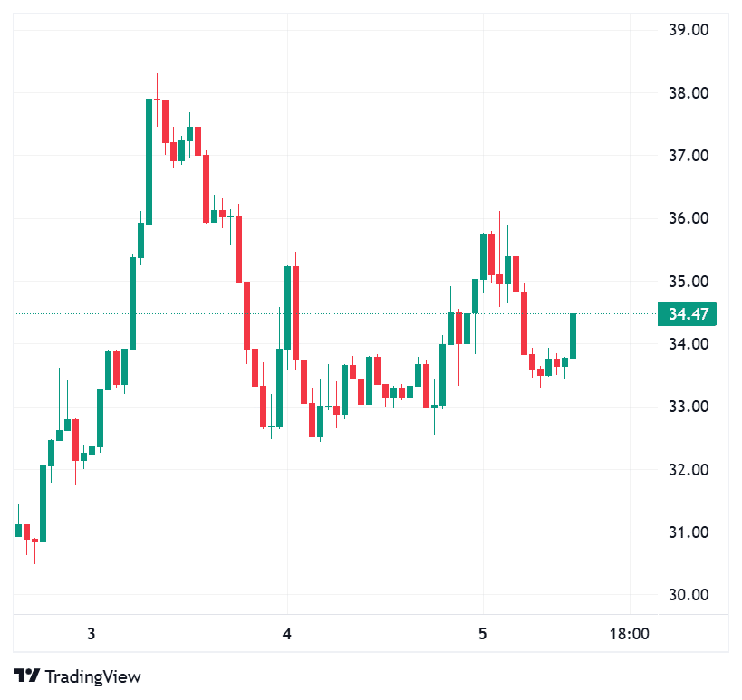This screenshot has width=742, height=700.
Task: Select the 33.00 price scale label
Action: pyautogui.click(x=688, y=407)
